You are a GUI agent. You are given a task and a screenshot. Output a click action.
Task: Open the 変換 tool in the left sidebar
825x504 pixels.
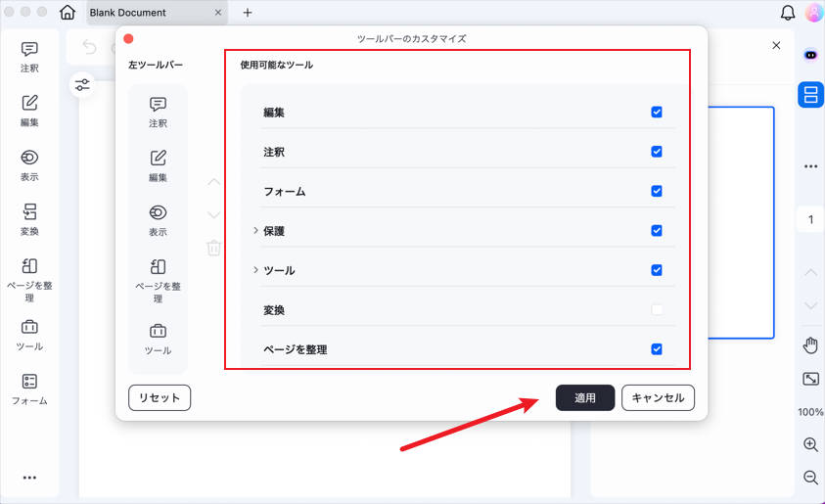(x=29, y=219)
